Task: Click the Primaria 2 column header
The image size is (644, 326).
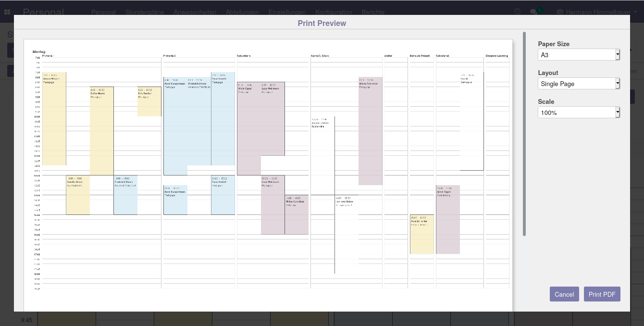Action: coord(170,56)
